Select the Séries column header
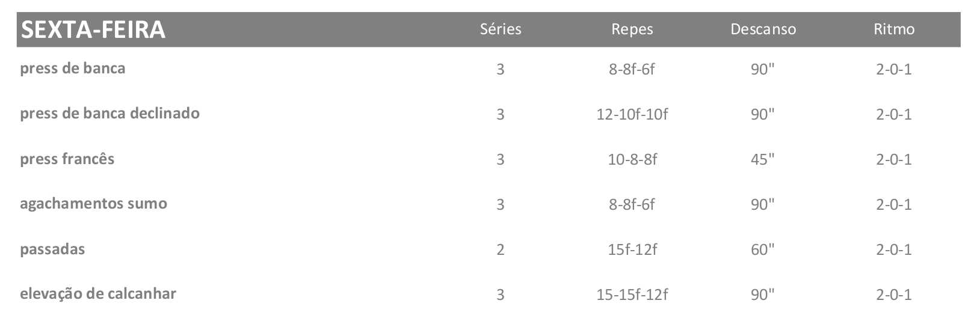The height and width of the screenshot is (330, 980). (501, 29)
